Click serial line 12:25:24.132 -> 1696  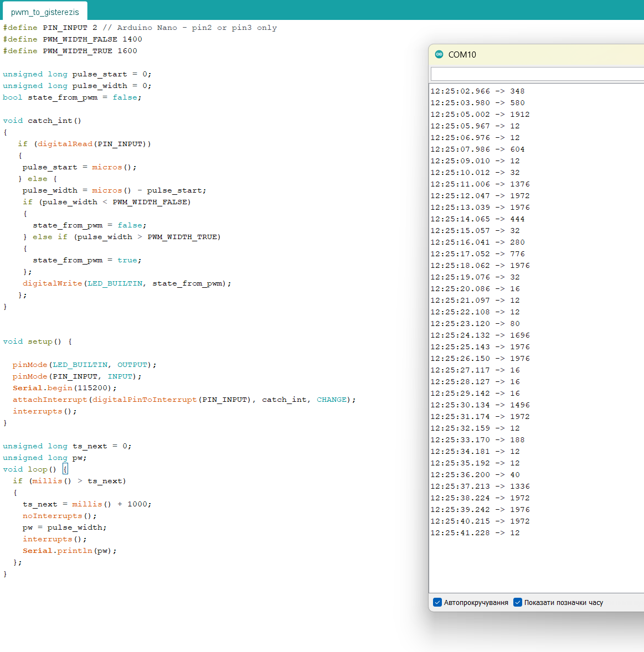(480, 335)
